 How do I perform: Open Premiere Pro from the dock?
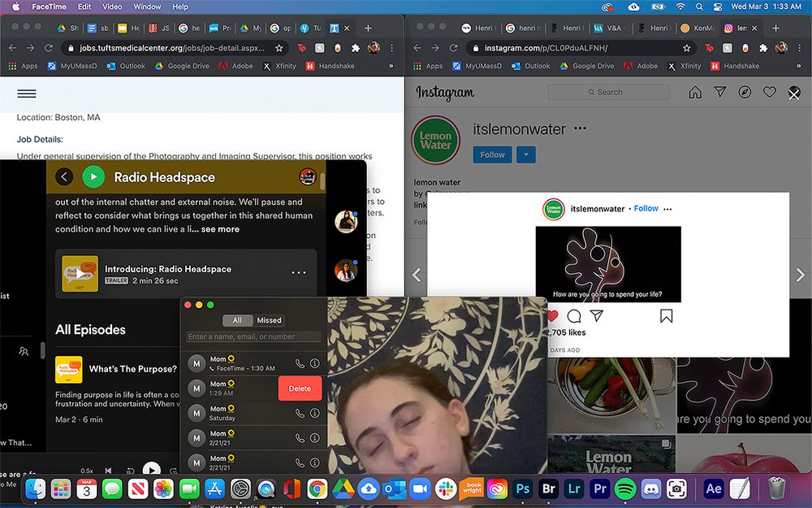600,488
